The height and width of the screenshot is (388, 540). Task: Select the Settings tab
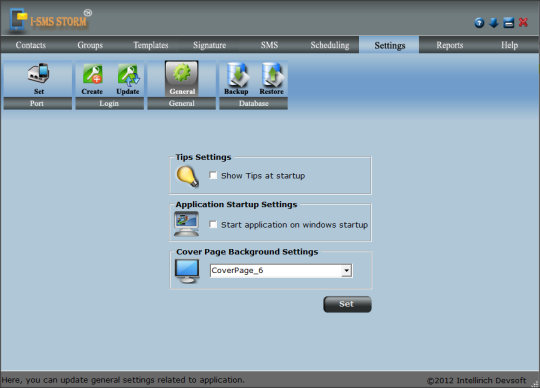click(x=390, y=45)
